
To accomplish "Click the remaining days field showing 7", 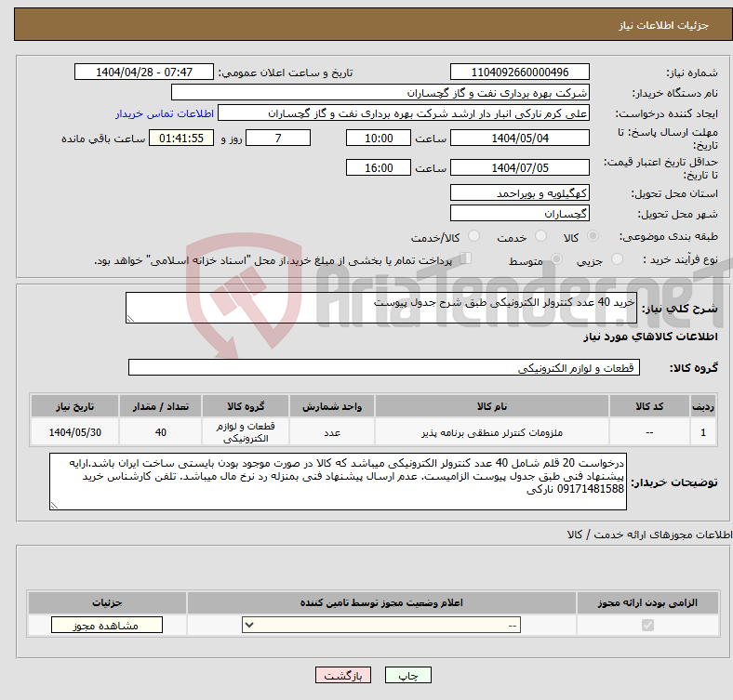I will coord(278,138).
